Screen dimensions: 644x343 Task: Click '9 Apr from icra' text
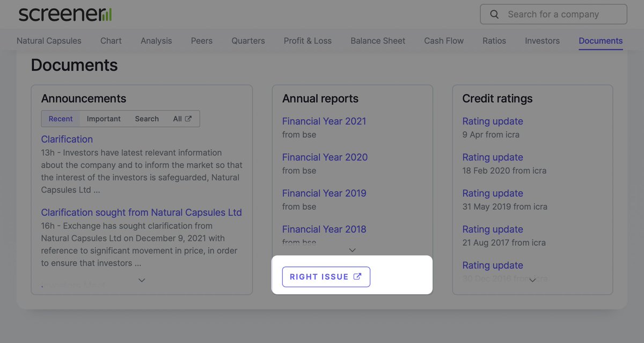491,135
